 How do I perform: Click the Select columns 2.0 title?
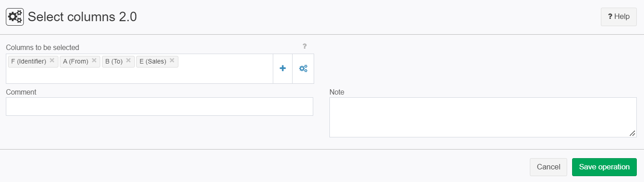82,17
